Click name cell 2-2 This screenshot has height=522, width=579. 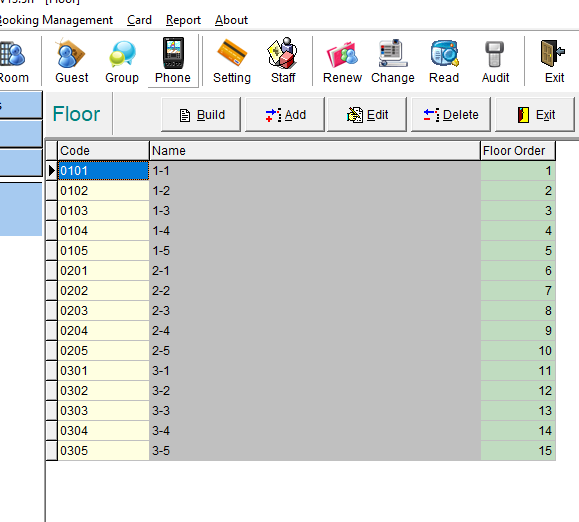click(315, 291)
